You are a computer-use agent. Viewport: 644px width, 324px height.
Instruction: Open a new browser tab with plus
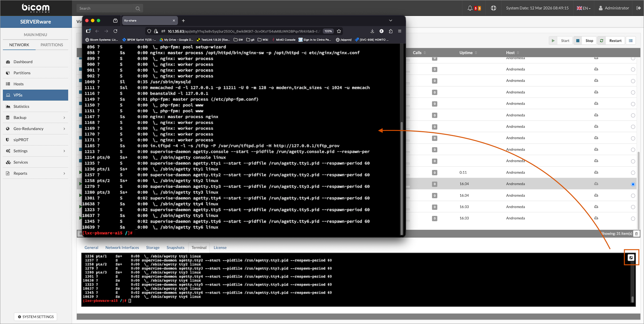click(183, 21)
